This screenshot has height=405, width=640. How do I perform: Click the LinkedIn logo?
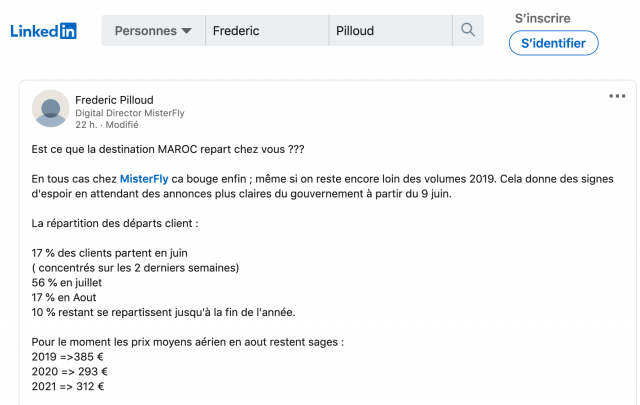(44, 31)
